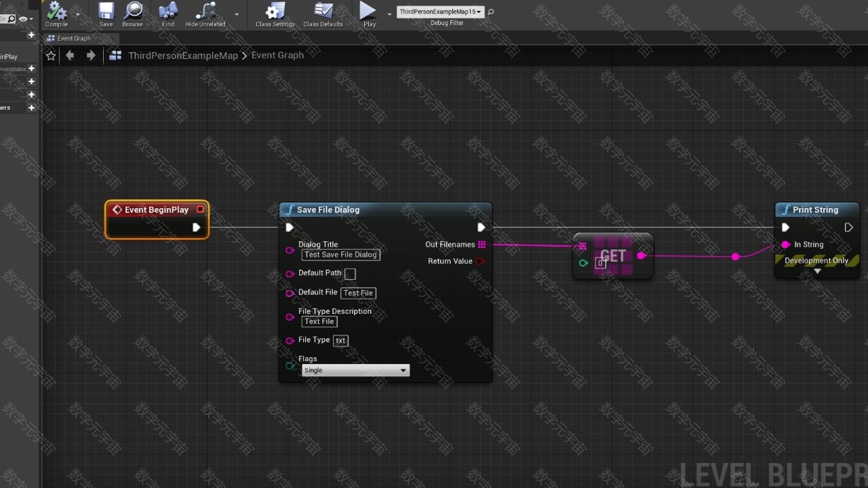Save the blueprint with the Save icon

point(106,12)
